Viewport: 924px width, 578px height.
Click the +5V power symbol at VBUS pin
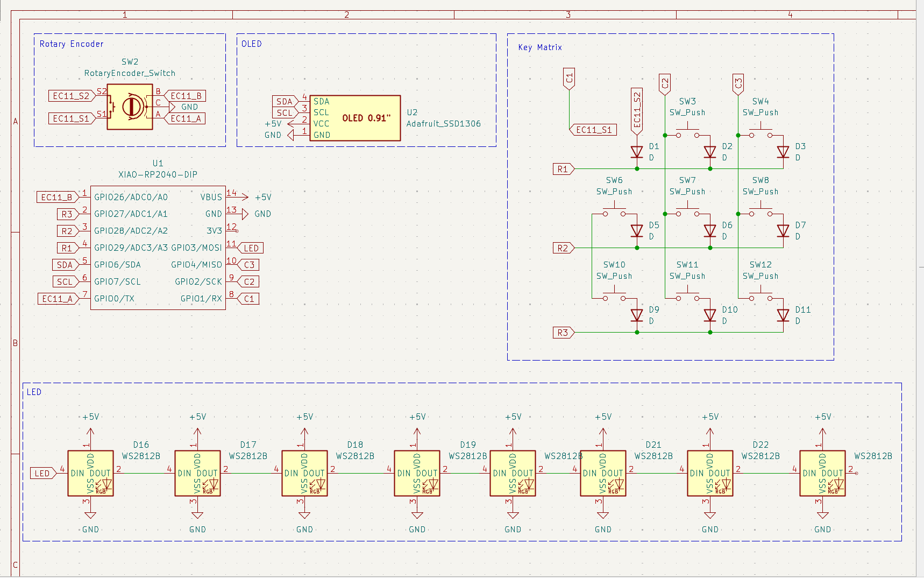point(262,198)
